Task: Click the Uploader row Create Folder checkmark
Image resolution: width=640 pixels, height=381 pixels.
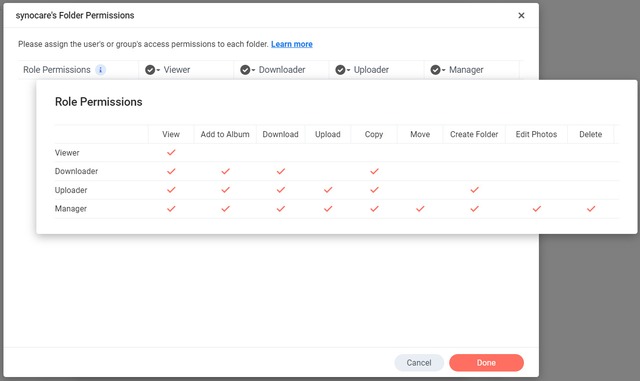Action: coord(474,190)
